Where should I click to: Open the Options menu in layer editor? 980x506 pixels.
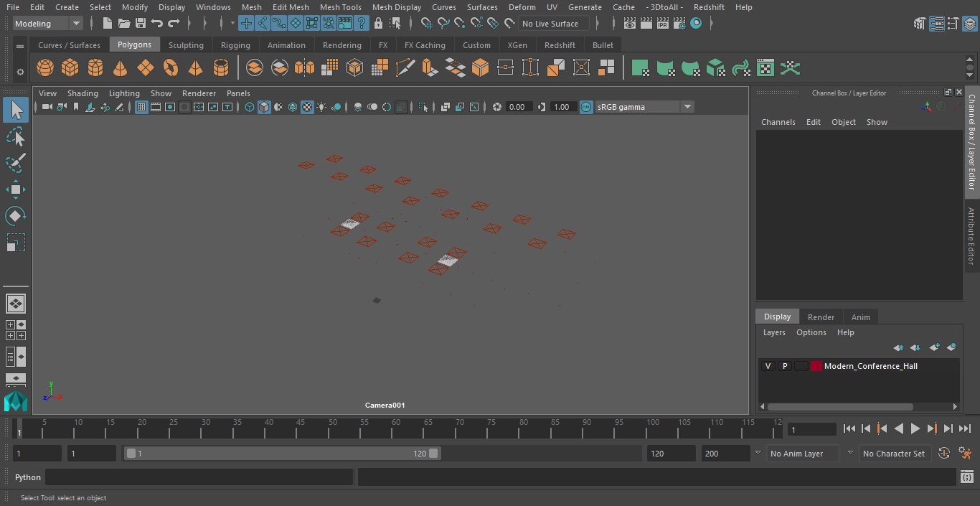click(811, 332)
